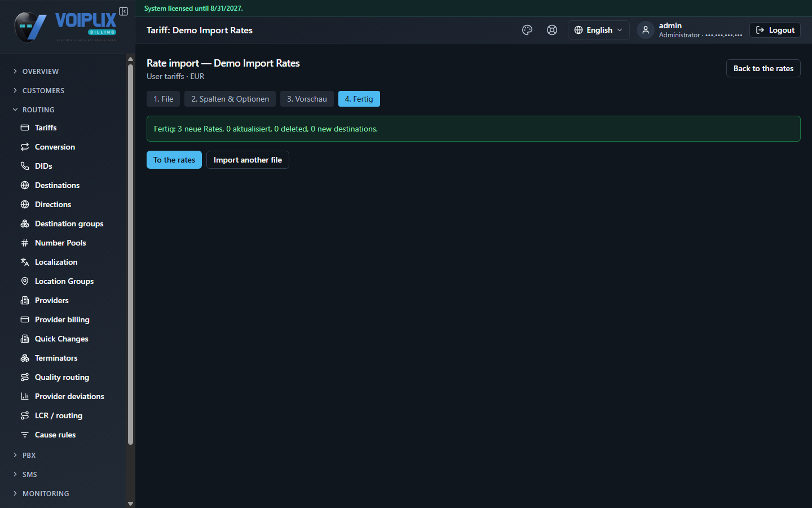Viewport: 812px width, 508px height.
Task: Go to step 2. Spalten & Optionen
Action: (230, 99)
